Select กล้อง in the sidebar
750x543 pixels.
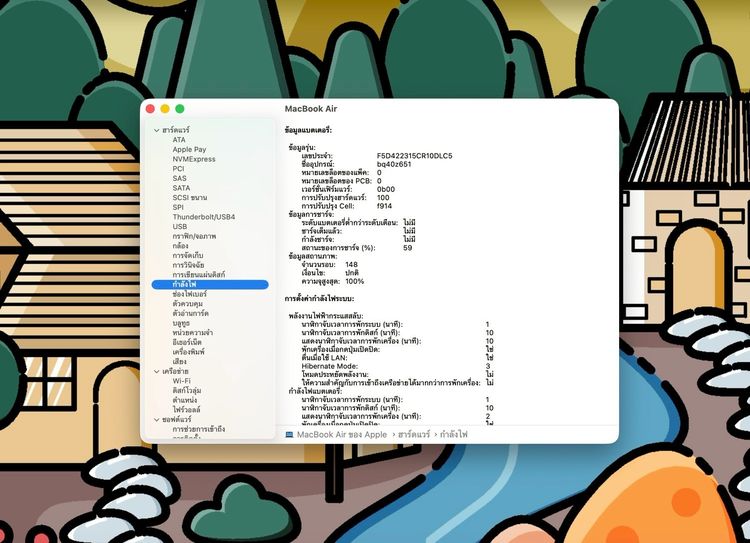click(180, 245)
